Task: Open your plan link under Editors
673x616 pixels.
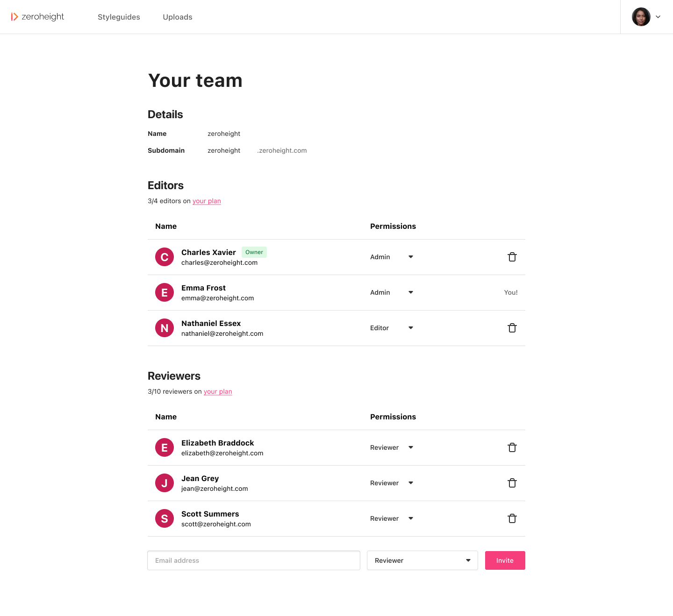Action: (x=207, y=201)
